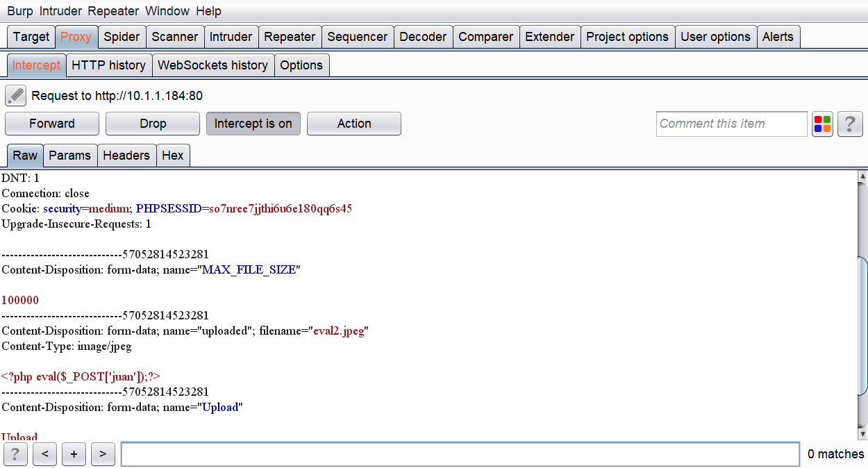Select the Proxy tab
This screenshot has width=868, height=468.
coord(76,37)
